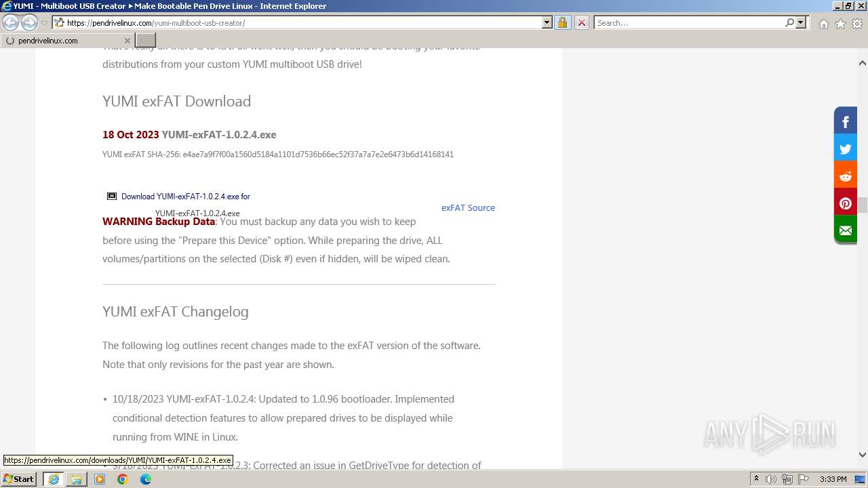Click scrollbar down arrow
This screenshot has width=868, height=488.
tap(862, 455)
